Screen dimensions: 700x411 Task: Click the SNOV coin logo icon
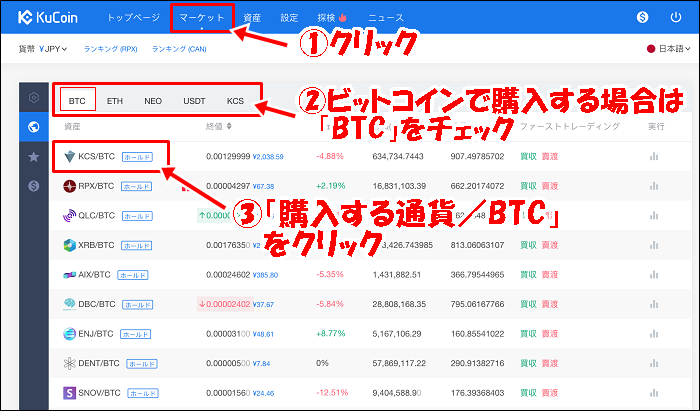[69, 393]
